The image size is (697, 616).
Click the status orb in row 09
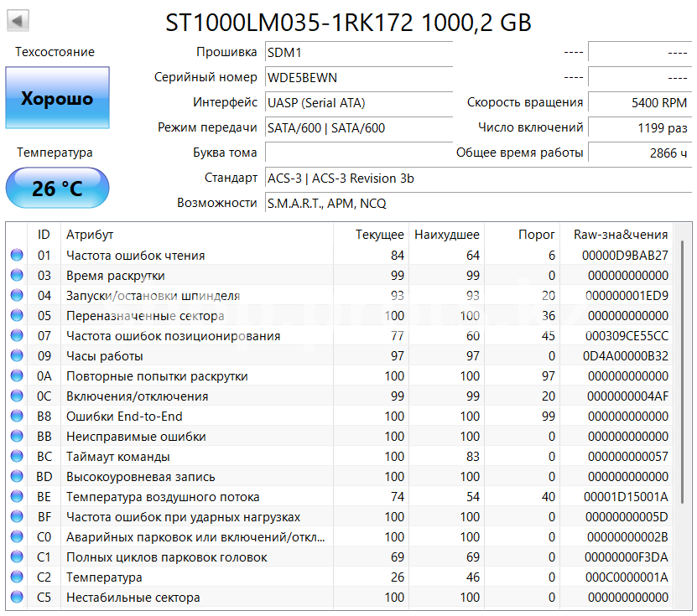[x=17, y=356]
